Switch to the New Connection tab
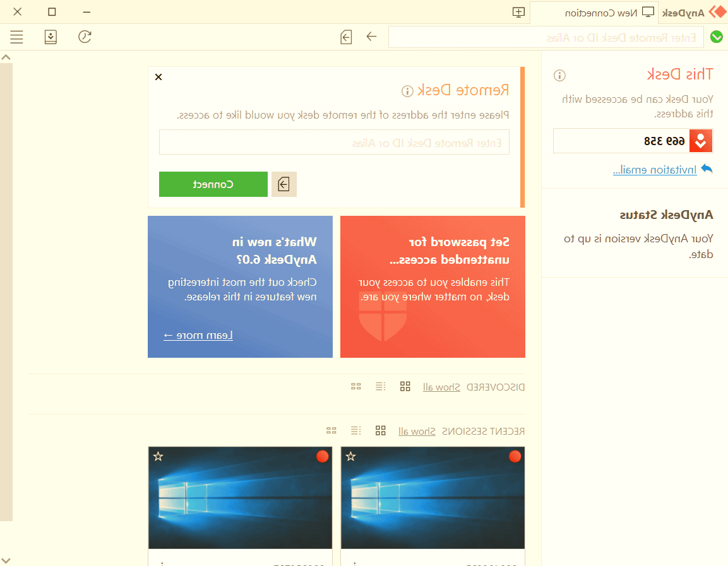 (x=594, y=11)
